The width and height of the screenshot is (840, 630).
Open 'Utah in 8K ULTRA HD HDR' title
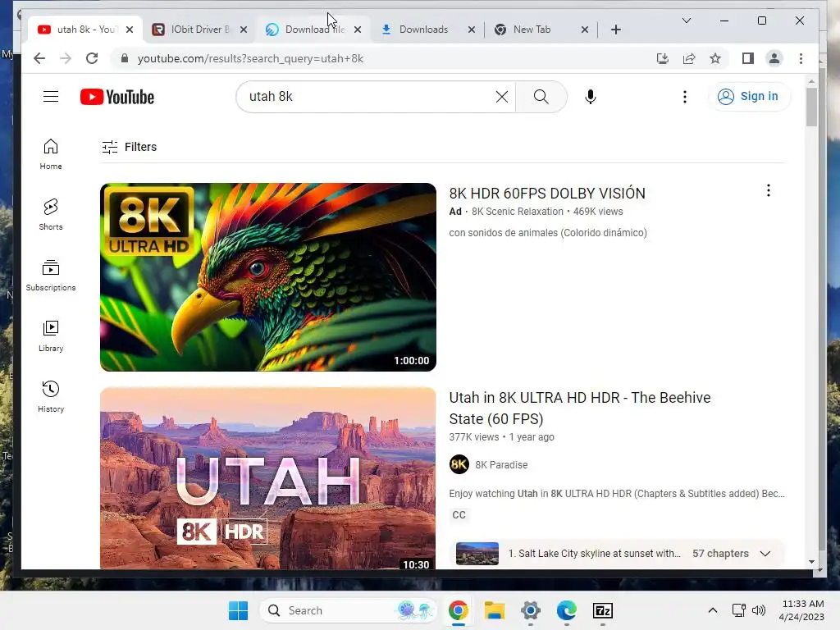(x=580, y=408)
